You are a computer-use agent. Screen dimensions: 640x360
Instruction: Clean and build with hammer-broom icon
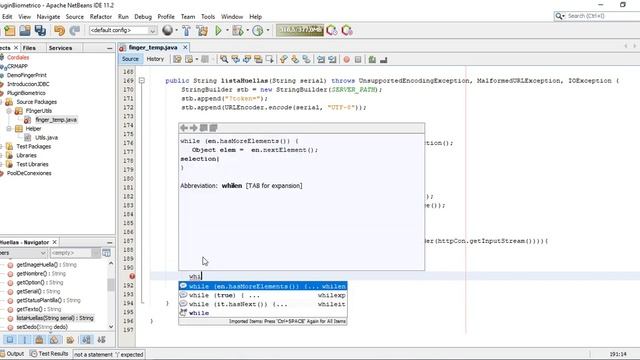click(202, 30)
